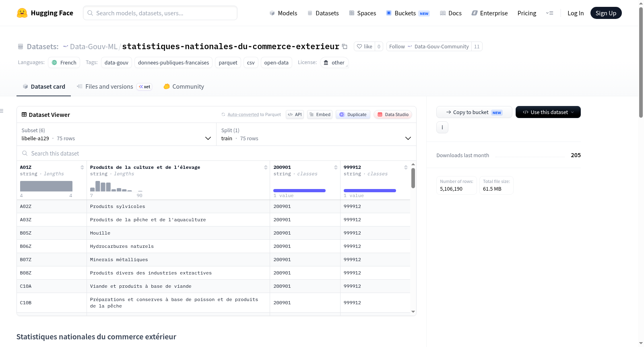Click the Search this dataset field

coord(217,153)
